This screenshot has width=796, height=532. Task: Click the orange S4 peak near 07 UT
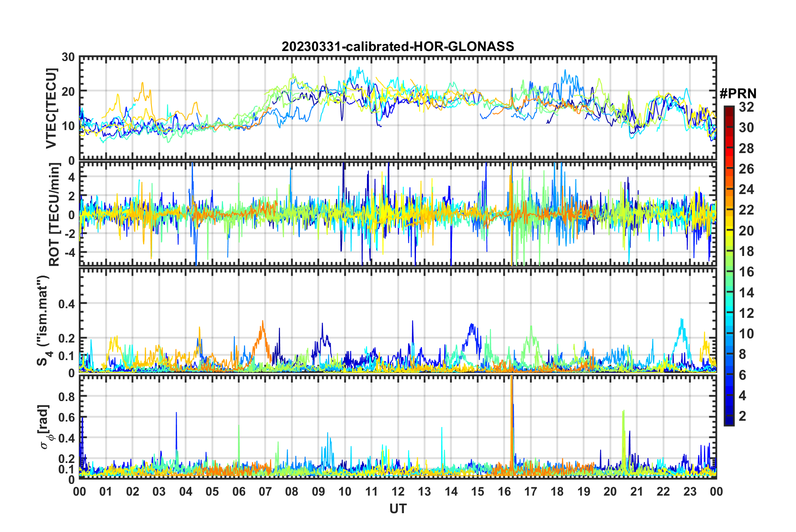tap(262, 330)
